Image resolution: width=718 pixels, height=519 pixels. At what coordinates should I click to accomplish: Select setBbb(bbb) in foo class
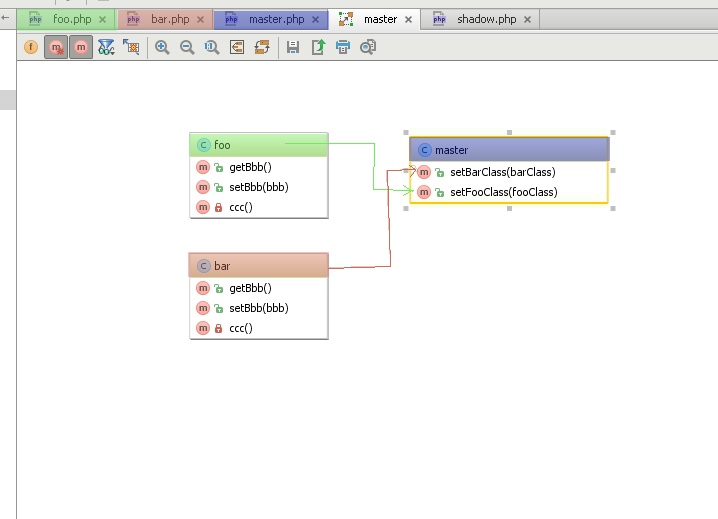point(259,187)
